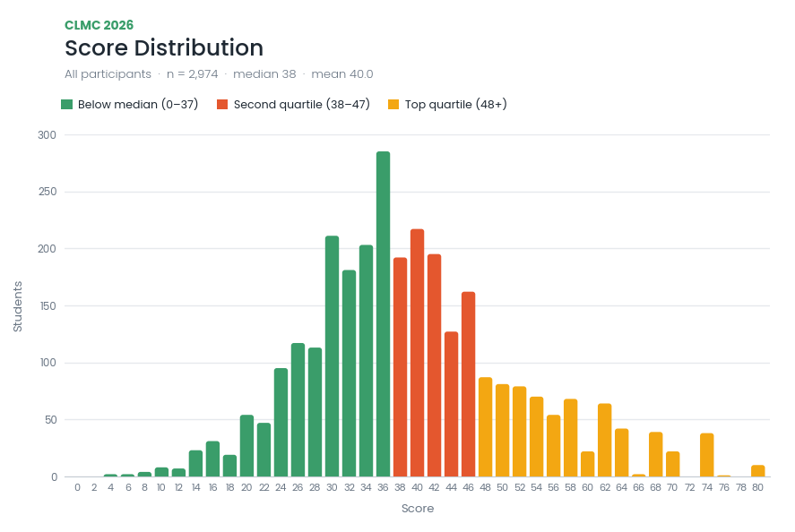Viewport: 795px width, 532px height.
Task: Click the 'median 38' subtitle text
Action: tap(264, 74)
